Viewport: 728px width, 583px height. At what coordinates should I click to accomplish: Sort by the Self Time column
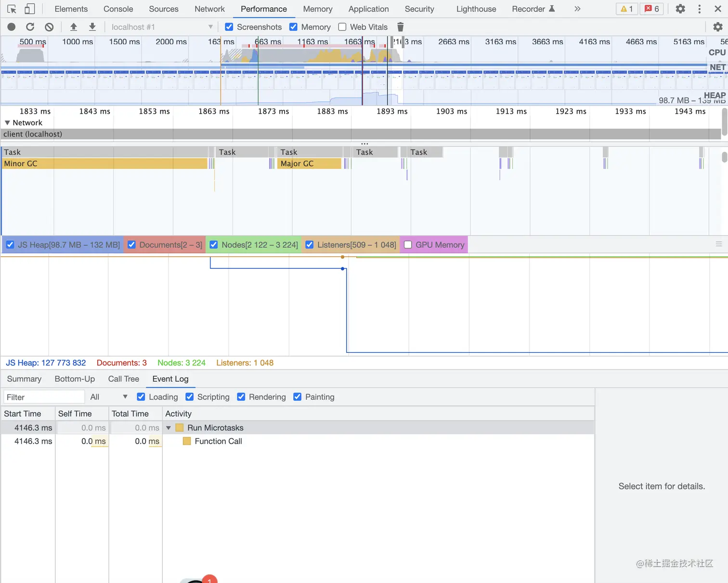click(82, 414)
